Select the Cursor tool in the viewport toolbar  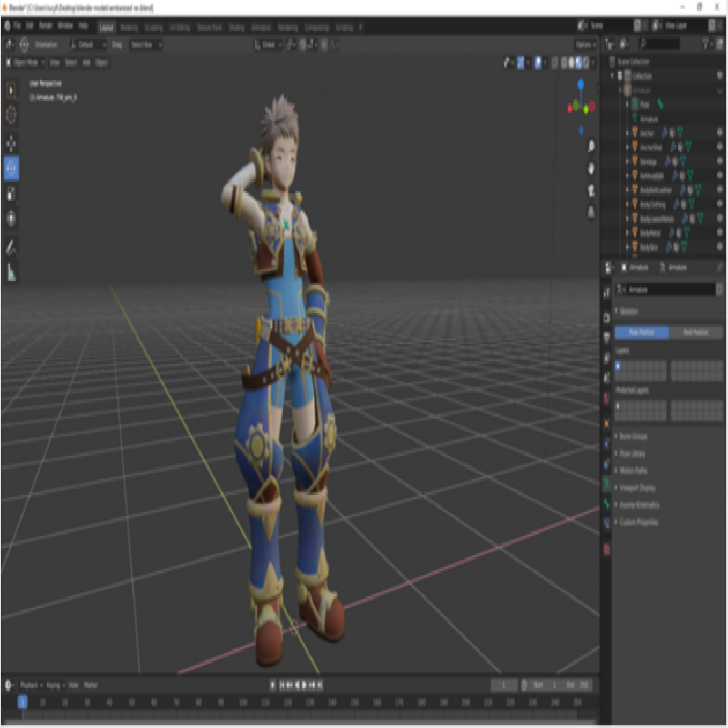(11, 115)
